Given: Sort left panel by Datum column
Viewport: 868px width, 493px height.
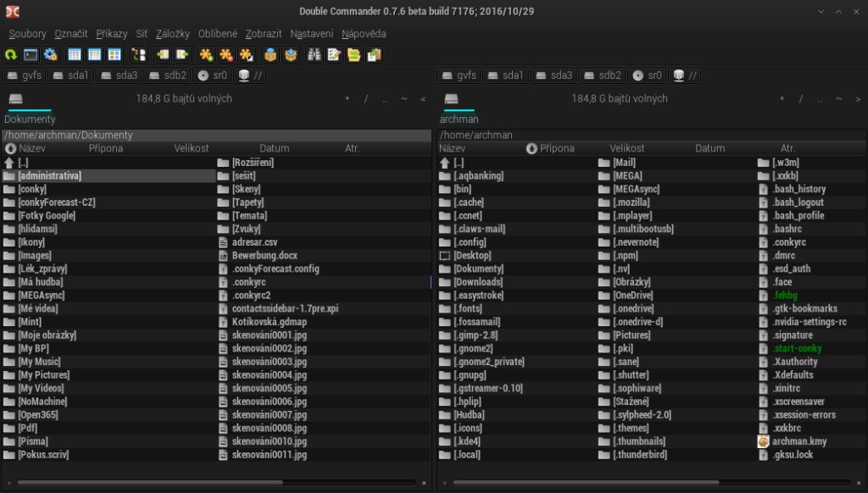Looking at the screenshot, I should tap(275, 148).
